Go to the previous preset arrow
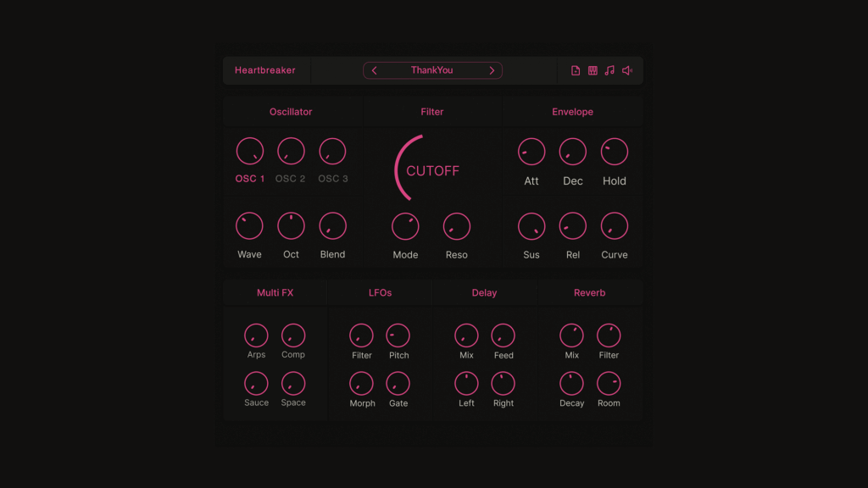 (x=375, y=71)
